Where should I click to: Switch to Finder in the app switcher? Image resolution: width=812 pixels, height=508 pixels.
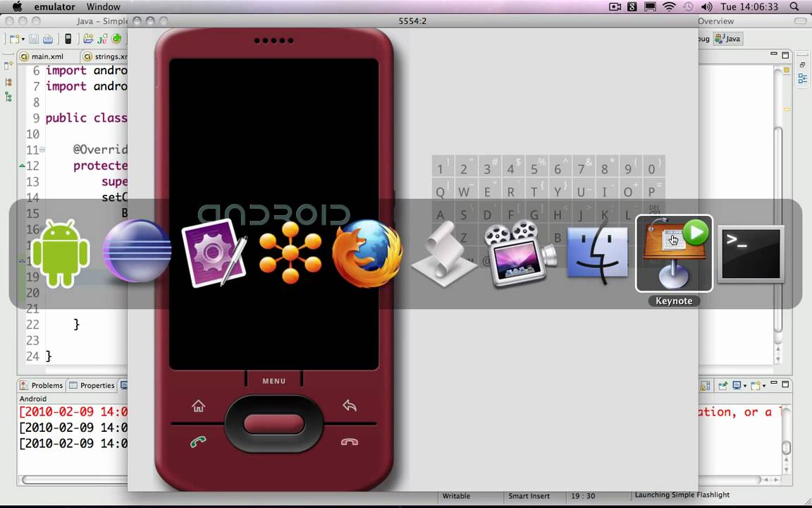click(x=597, y=253)
